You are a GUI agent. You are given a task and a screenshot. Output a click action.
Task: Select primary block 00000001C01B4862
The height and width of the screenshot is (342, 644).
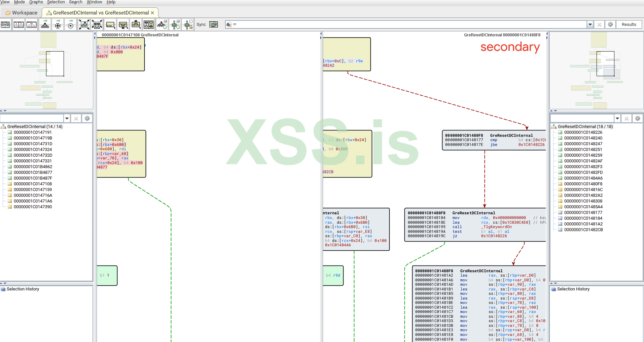33,167
